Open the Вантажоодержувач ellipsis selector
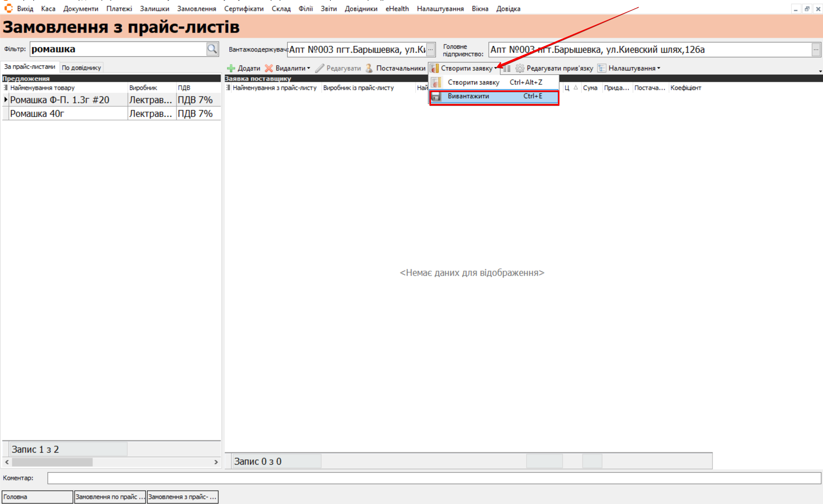The height and width of the screenshot is (504, 823). coord(431,50)
